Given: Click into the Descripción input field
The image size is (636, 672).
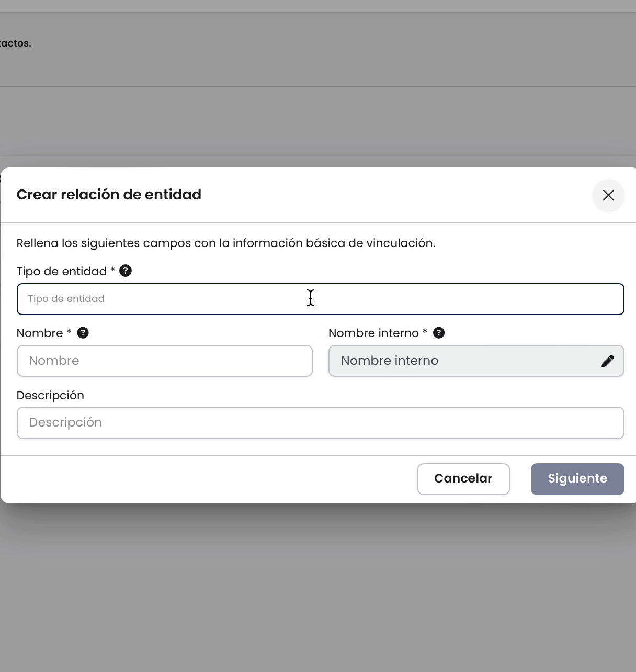Looking at the screenshot, I should (320, 423).
